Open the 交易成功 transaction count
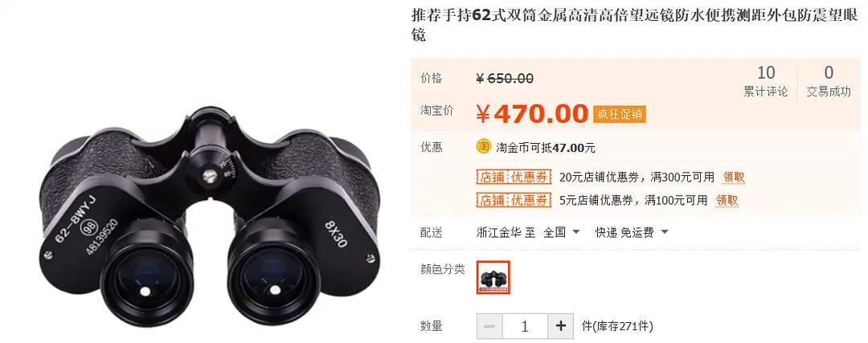 [828, 82]
